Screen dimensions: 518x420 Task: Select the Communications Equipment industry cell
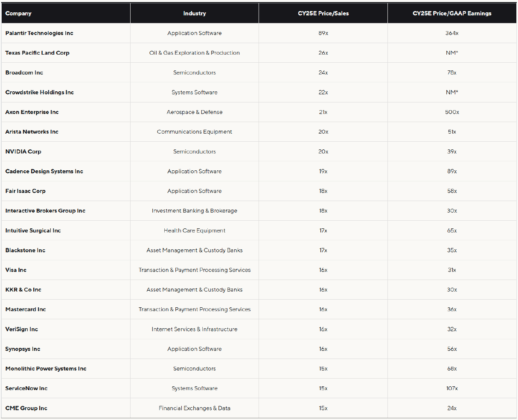click(x=195, y=132)
